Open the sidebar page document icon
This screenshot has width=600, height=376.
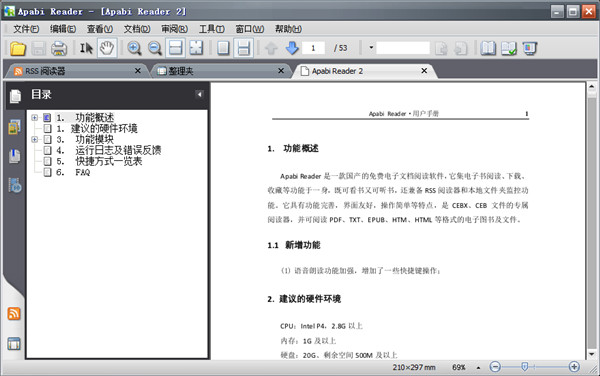tap(15, 96)
